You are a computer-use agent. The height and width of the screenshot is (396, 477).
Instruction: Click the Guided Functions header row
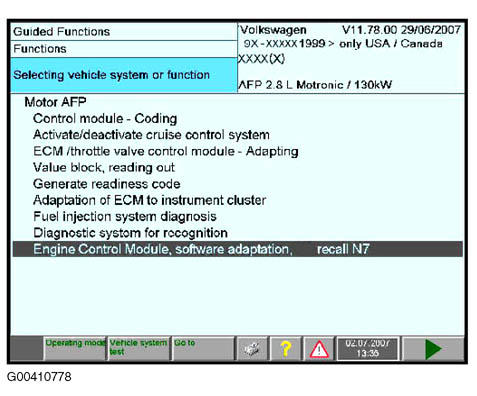click(124, 32)
